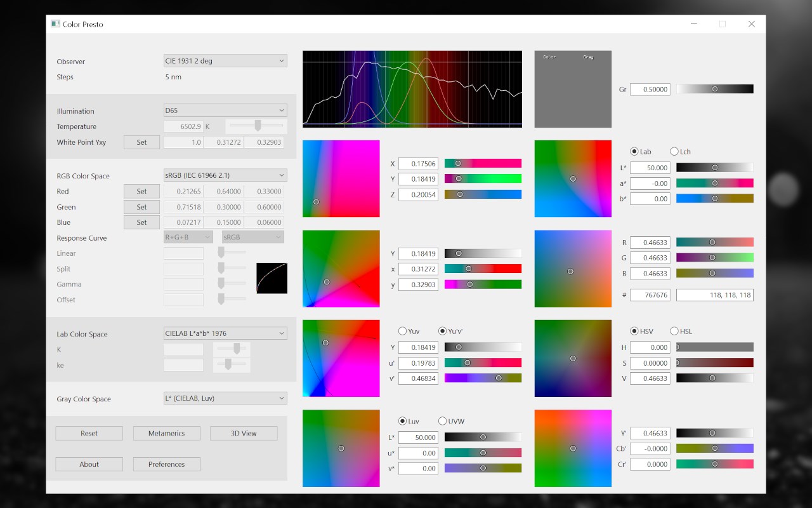Click the Metamerics button
This screenshot has height=508, width=812.
[x=166, y=433]
